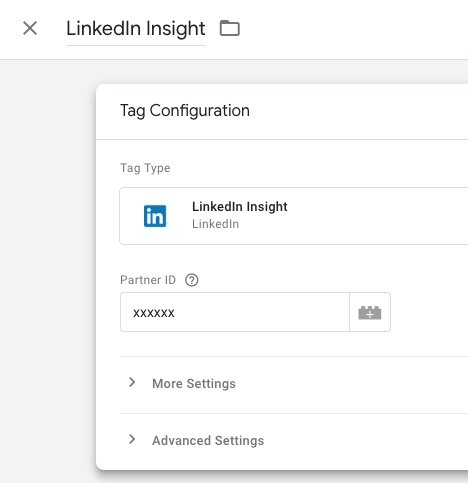Image resolution: width=468 pixels, height=483 pixels.
Task: Click the variable picker brick icon
Action: point(370,312)
